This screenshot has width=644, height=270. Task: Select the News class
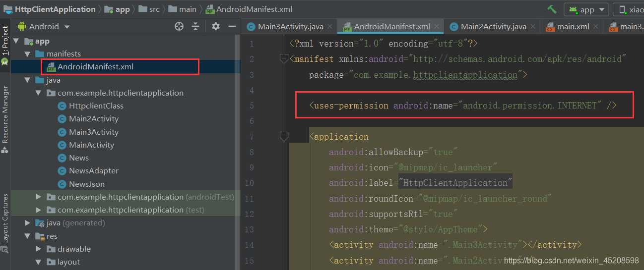[79, 158]
